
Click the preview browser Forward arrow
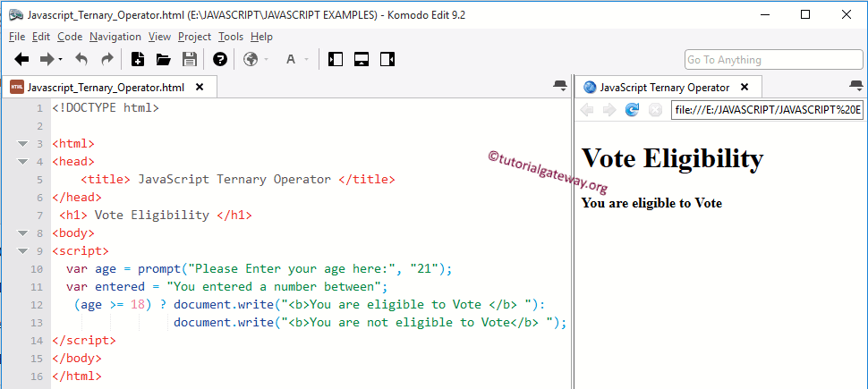point(609,110)
